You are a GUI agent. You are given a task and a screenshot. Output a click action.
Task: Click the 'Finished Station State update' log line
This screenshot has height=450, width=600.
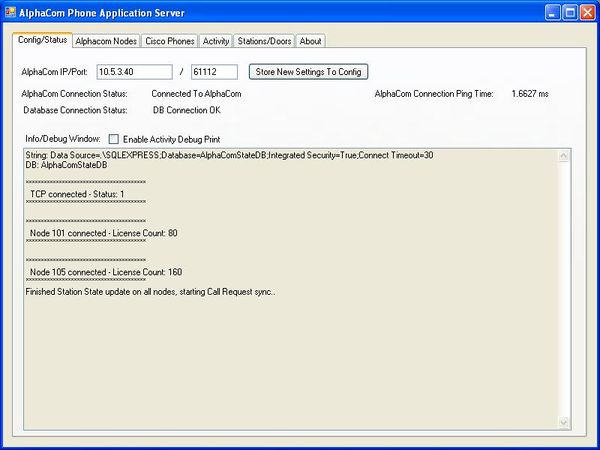pos(150,292)
